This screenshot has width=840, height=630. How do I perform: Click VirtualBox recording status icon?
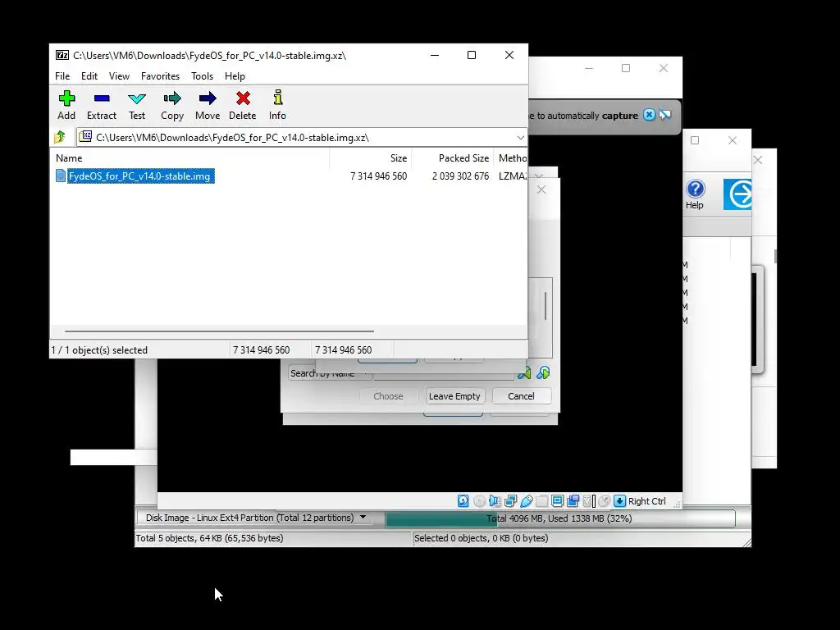click(573, 501)
